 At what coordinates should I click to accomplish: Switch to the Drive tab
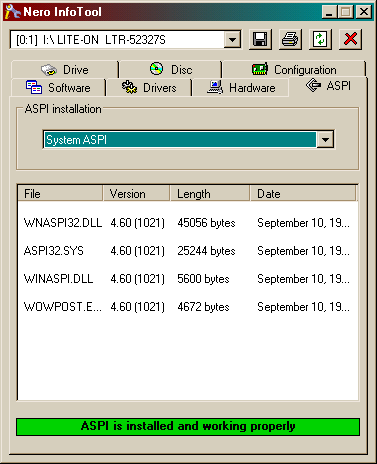point(65,70)
